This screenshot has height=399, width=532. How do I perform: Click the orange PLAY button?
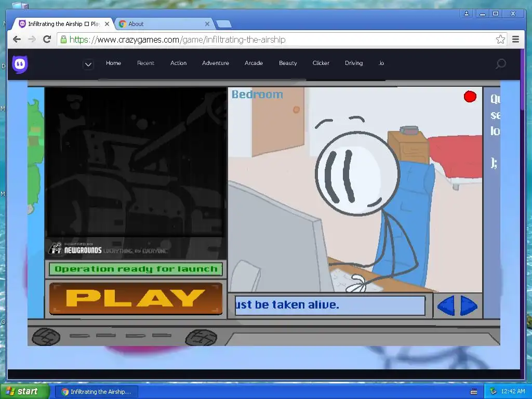pyautogui.click(x=136, y=298)
